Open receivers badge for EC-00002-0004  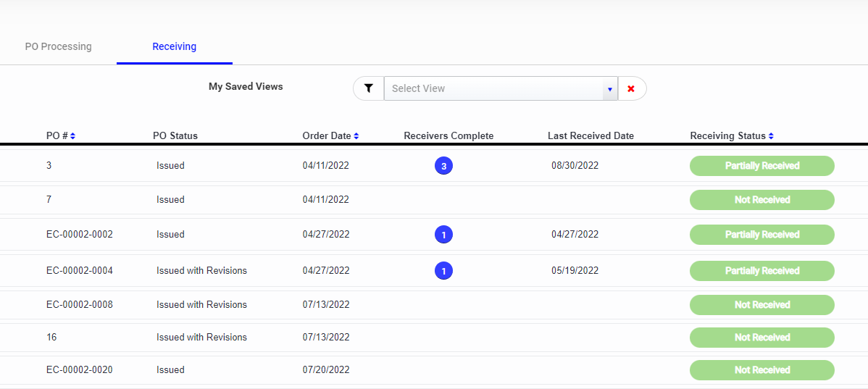click(x=444, y=271)
